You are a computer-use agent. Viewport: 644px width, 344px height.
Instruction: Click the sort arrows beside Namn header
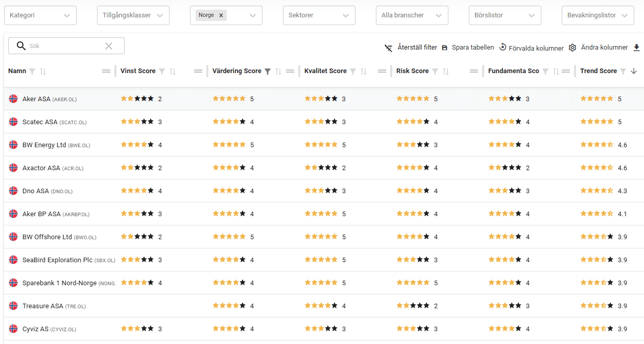click(43, 72)
